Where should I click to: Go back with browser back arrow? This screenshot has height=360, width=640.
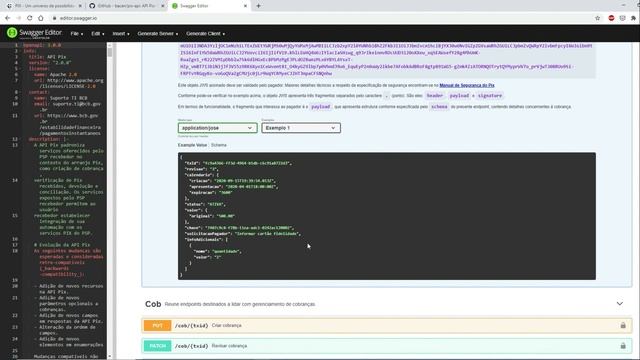point(7,18)
